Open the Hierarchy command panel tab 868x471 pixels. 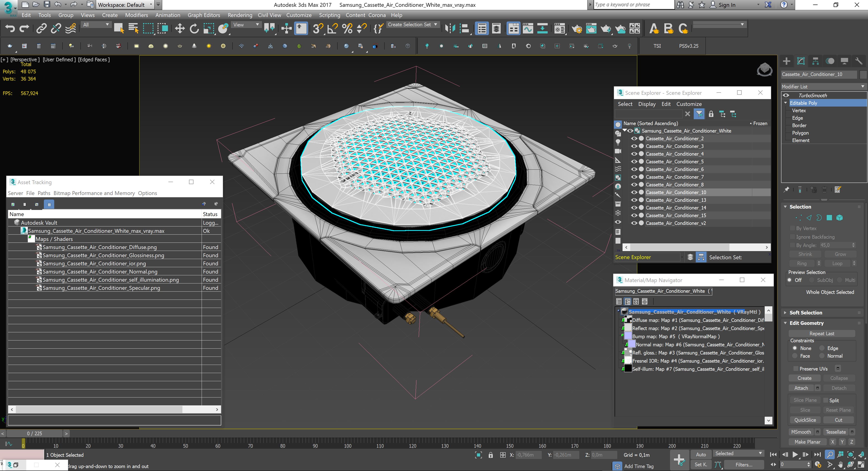point(815,61)
